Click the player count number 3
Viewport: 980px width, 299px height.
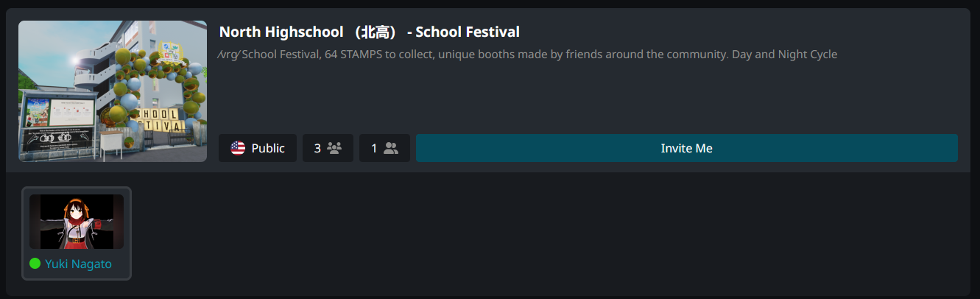click(317, 148)
